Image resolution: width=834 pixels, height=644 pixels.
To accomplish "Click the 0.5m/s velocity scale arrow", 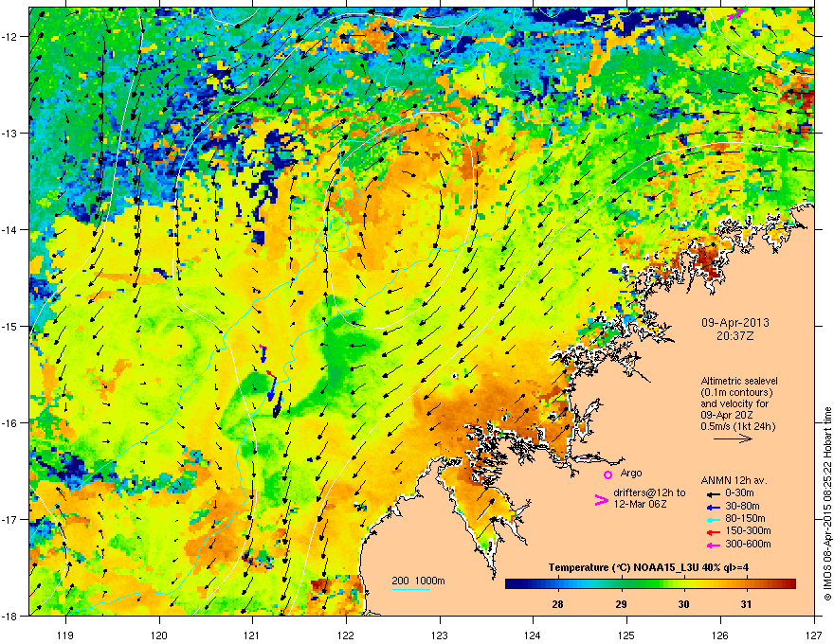I will point(733,438).
